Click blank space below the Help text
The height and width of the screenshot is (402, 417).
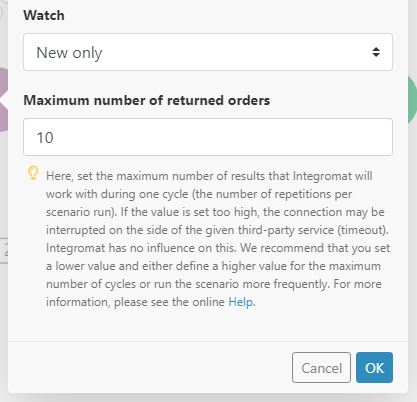pyautogui.click(x=208, y=325)
